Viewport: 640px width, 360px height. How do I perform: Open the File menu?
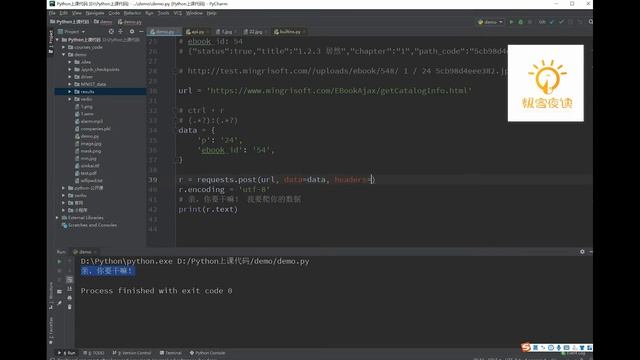pos(52,13)
